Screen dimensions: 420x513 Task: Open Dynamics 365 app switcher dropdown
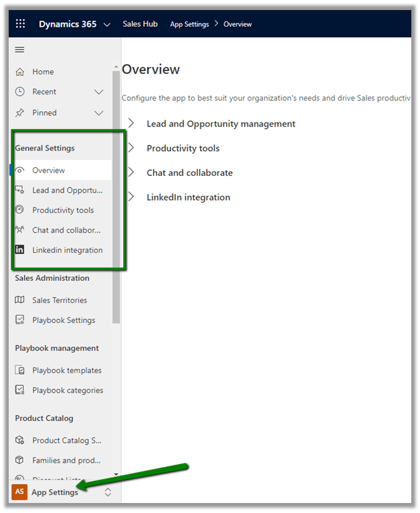107,25
